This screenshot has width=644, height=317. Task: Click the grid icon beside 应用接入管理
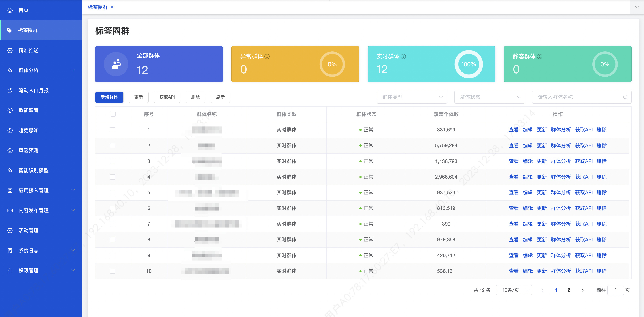10,190
